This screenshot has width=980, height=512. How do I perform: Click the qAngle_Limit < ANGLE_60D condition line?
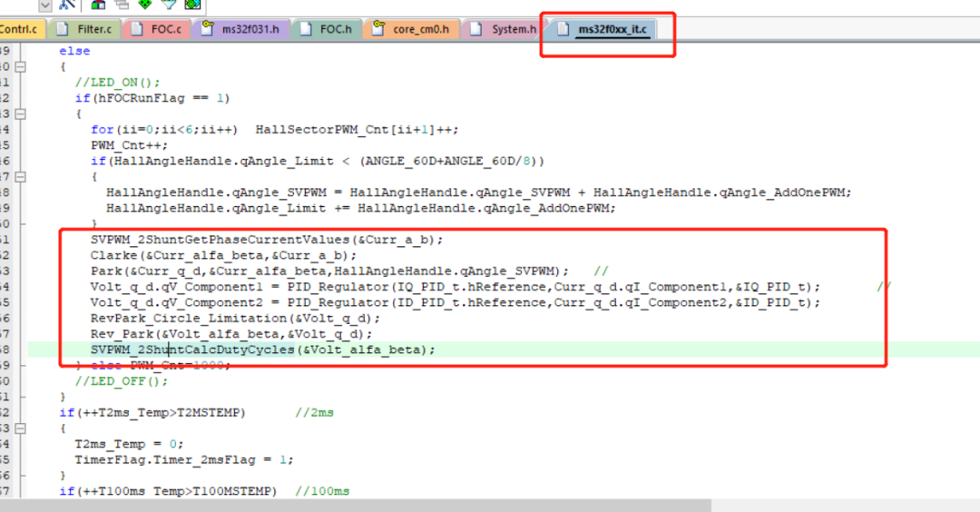(318, 162)
